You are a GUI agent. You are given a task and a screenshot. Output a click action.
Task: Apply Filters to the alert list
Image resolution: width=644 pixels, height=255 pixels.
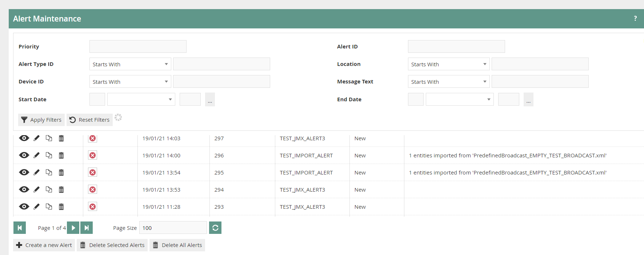pos(41,119)
